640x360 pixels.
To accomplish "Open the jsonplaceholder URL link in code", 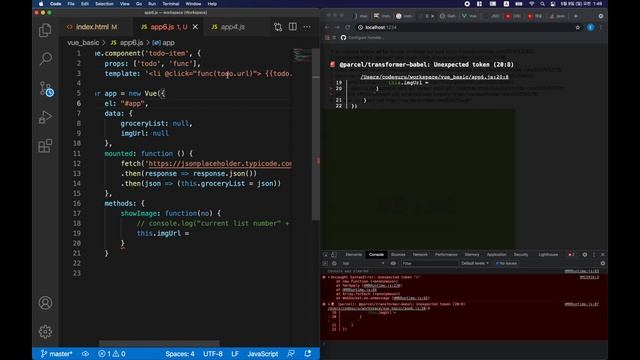I will 220,164.
